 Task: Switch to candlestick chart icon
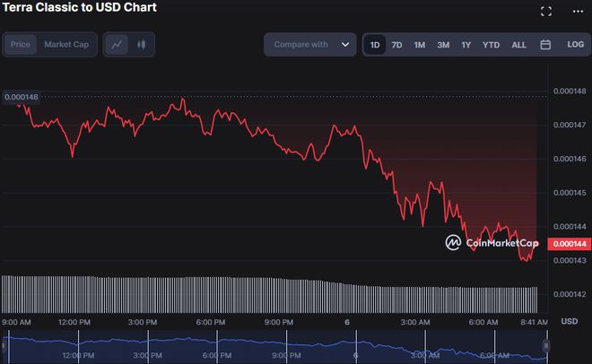pyautogui.click(x=142, y=44)
